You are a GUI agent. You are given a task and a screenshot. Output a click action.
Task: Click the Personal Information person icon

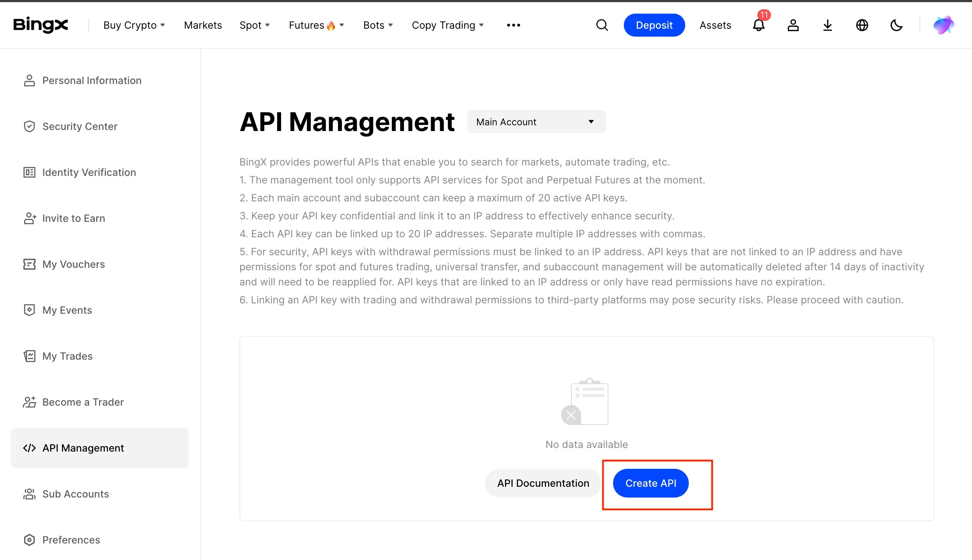coord(29,80)
